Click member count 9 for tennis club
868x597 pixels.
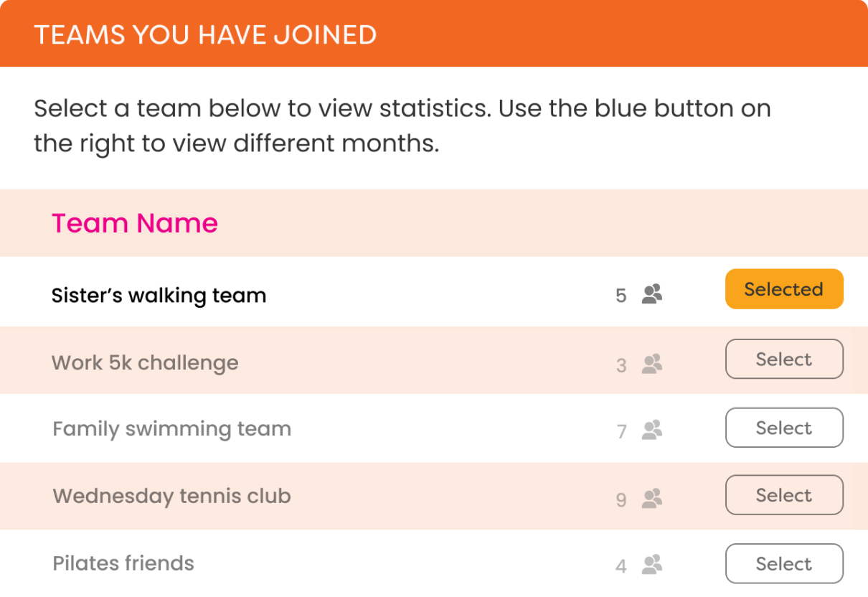pos(621,499)
